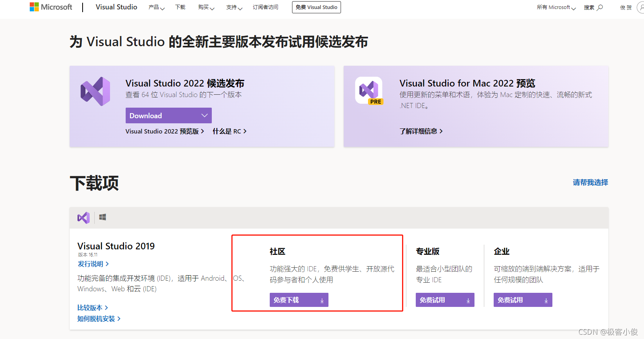
Task: Go to Visual Studio home in navigation
Action: [116, 7]
